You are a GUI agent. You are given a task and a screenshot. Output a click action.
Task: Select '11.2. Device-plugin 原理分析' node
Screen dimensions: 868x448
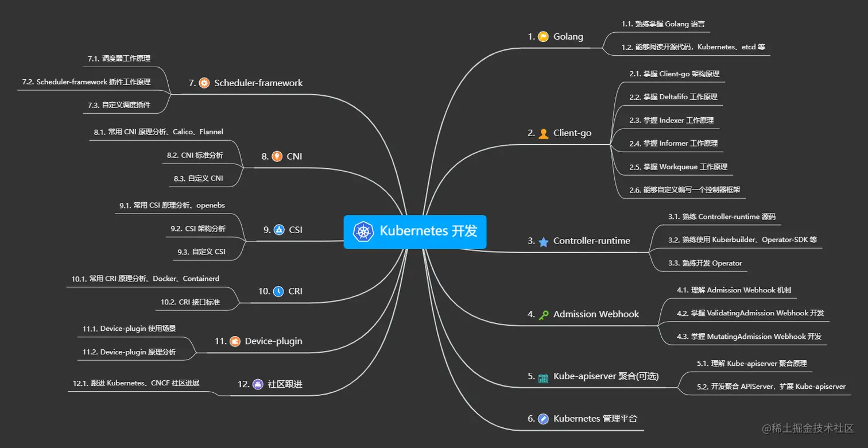coord(129,352)
